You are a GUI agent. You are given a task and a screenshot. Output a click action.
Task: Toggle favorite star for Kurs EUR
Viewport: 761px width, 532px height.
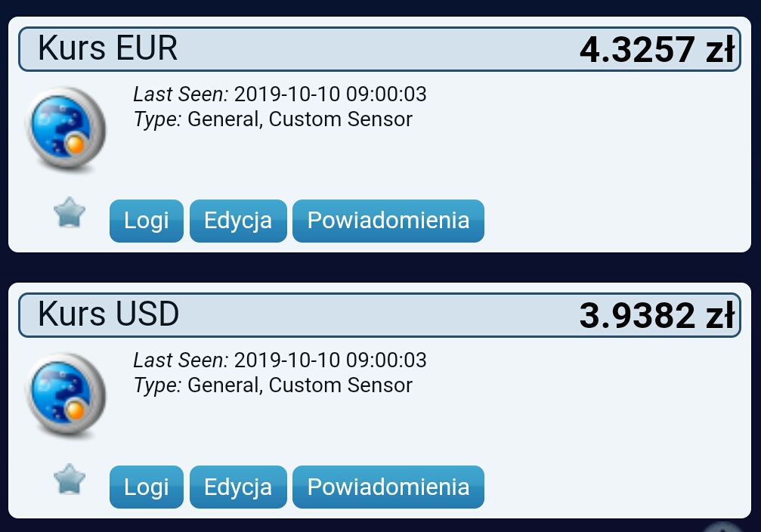pos(70,212)
